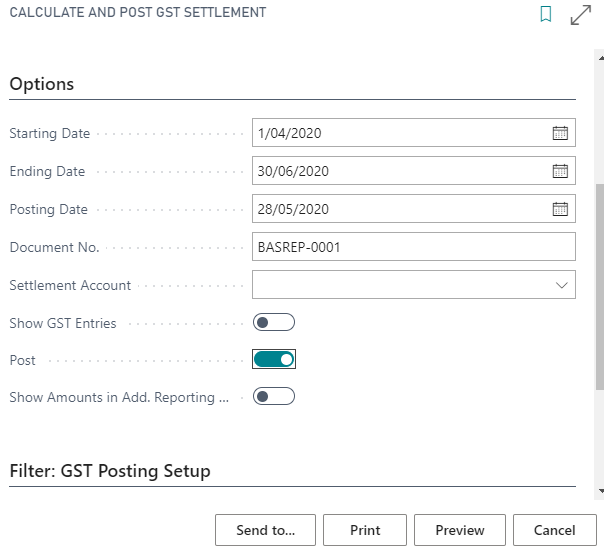Turn off the Post toggle

click(274, 359)
